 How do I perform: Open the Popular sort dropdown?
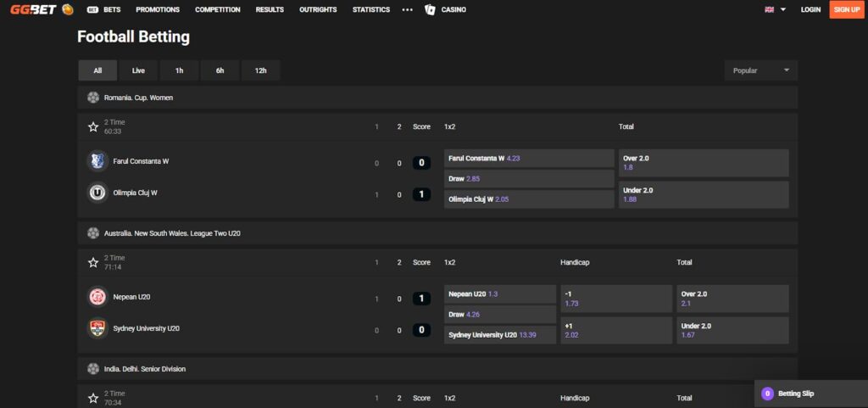[761, 70]
